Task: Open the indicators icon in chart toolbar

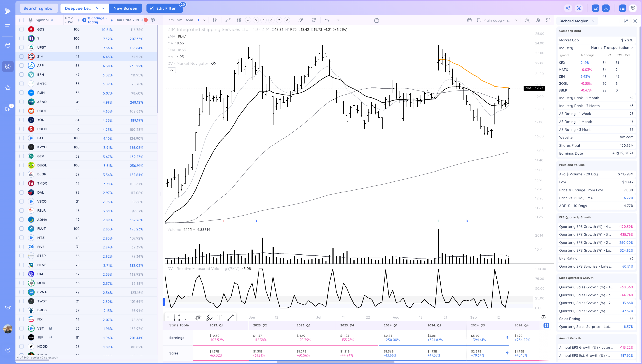Action: [x=228, y=20]
